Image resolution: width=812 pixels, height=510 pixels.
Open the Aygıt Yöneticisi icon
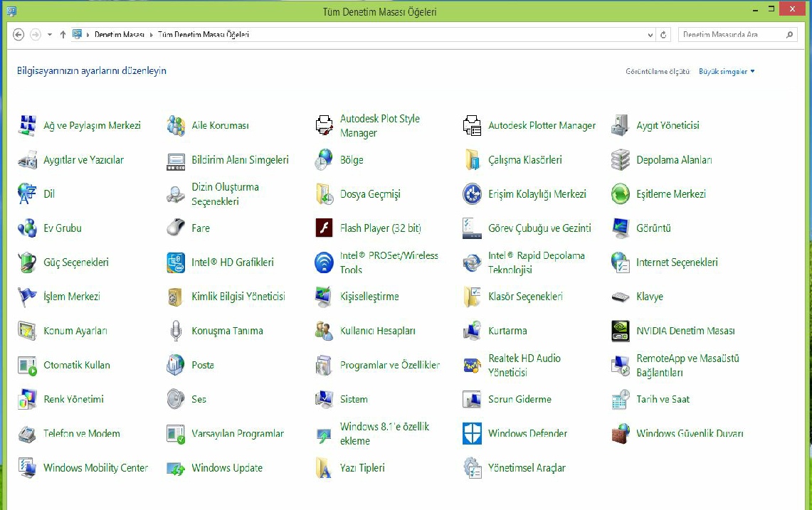pos(621,125)
